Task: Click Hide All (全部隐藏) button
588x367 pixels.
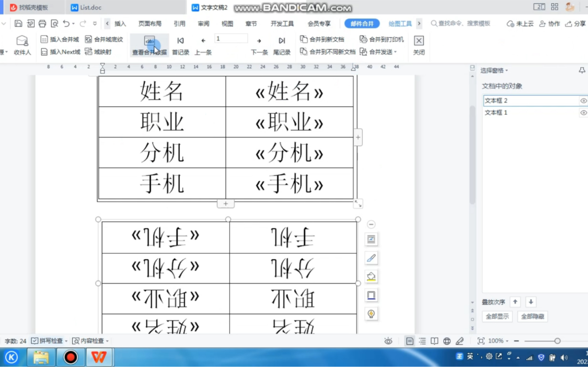Action: (x=533, y=316)
